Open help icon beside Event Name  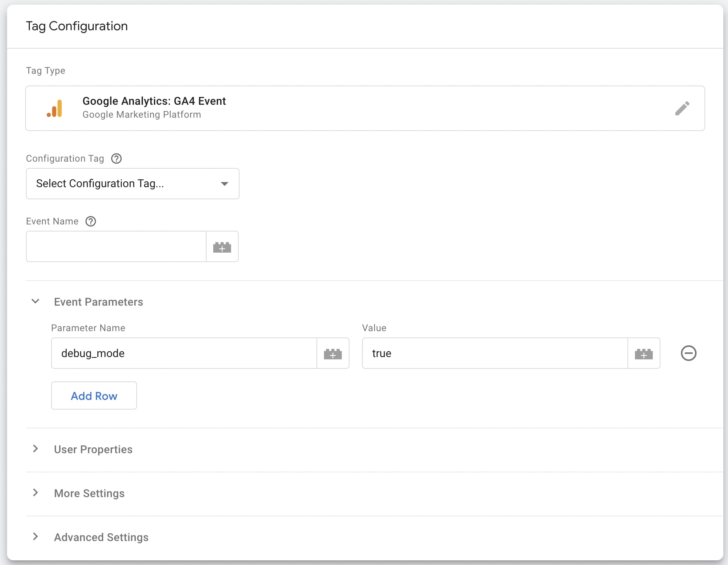click(91, 221)
